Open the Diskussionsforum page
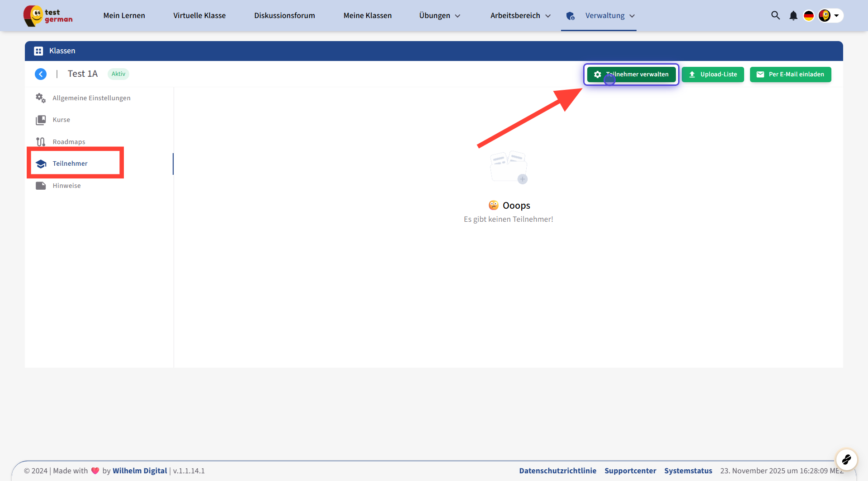Screen dimensions: 868x481 [x=284, y=16]
